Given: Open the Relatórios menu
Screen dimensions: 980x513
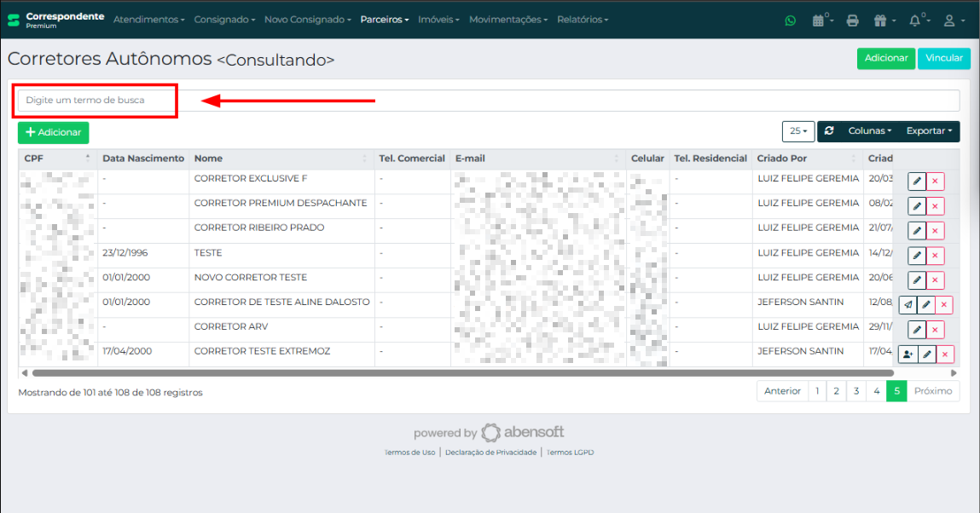Looking at the screenshot, I should (582, 20).
